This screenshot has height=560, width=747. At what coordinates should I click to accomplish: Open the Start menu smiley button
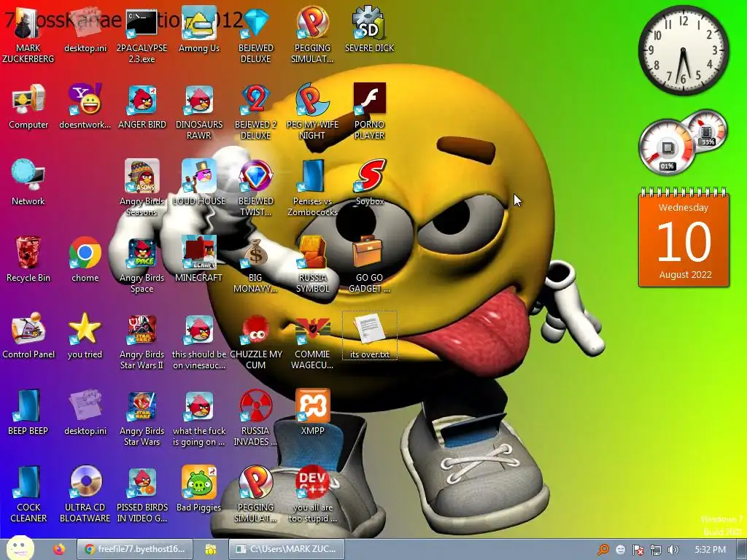click(20, 548)
